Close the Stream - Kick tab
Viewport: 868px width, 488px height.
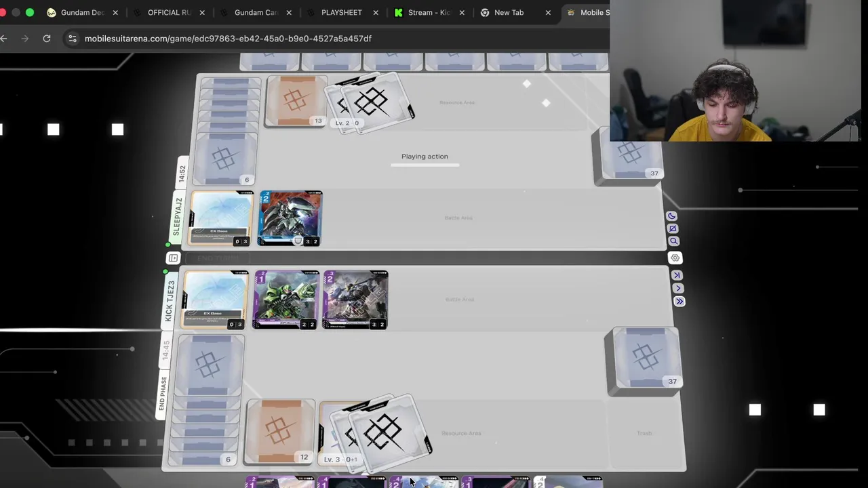pyautogui.click(x=462, y=12)
